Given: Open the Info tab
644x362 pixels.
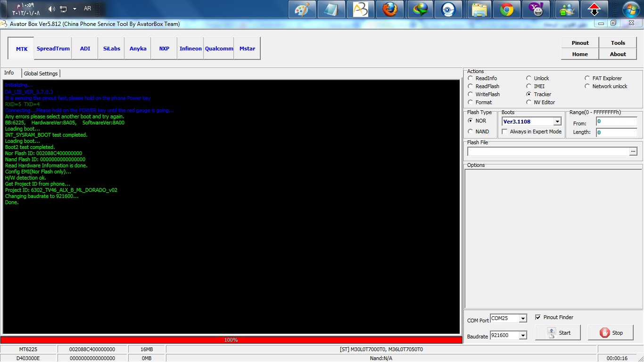Looking at the screenshot, I should click(9, 73).
